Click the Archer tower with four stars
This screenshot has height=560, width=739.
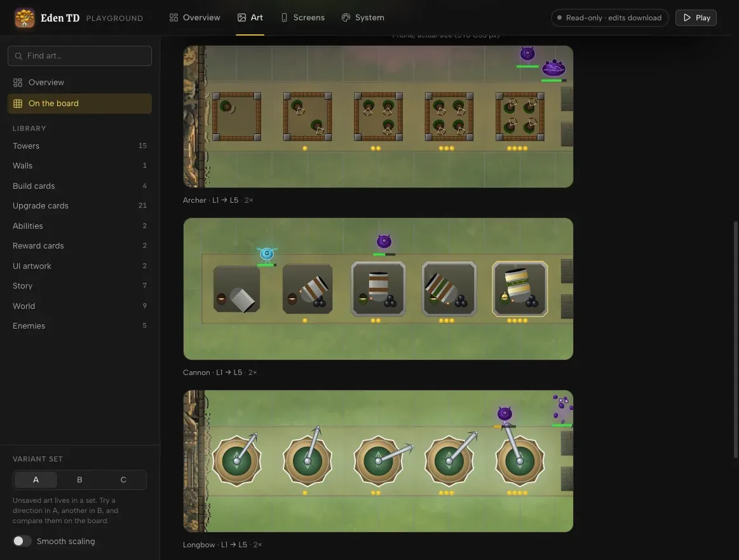click(520, 116)
